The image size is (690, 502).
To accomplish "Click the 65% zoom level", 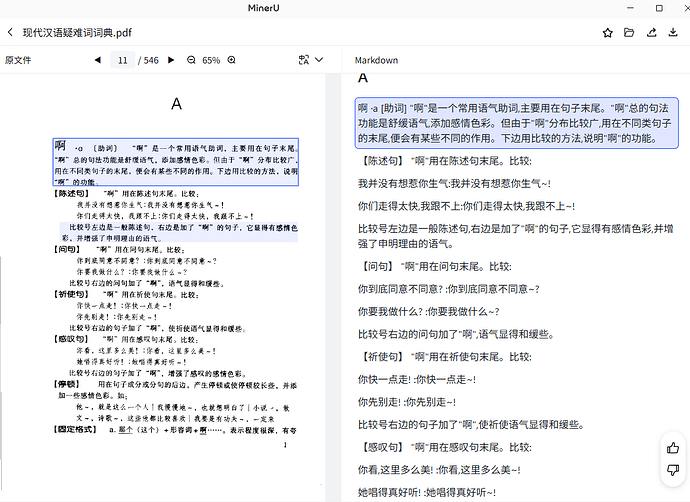I will [211, 60].
